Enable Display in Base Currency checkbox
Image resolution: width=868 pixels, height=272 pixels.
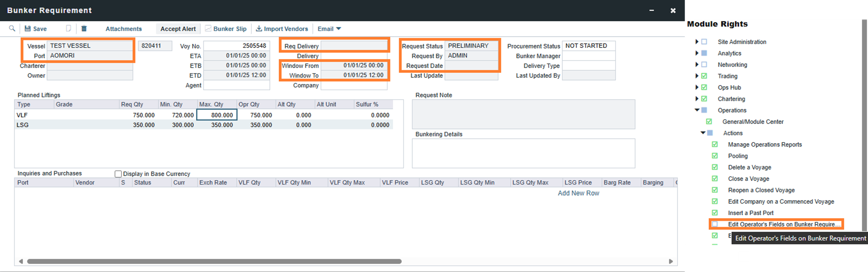pyautogui.click(x=118, y=174)
